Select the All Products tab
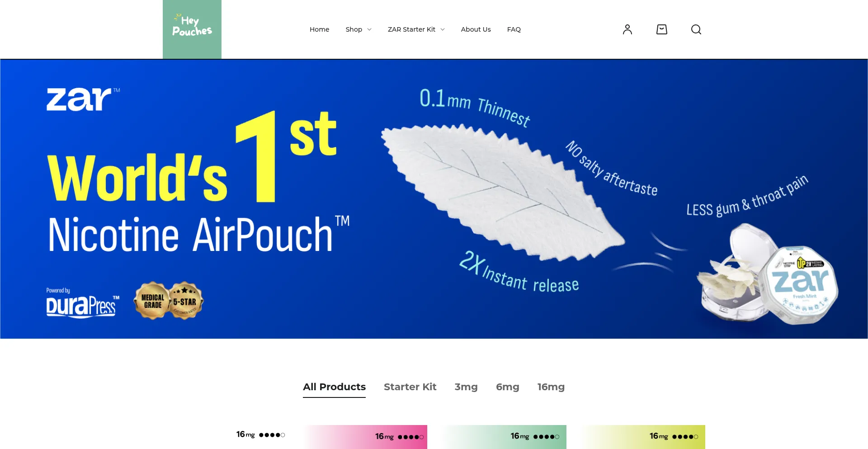The width and height of the screenshot is (868, 449). pyautogui.click(x=334, y=387)
